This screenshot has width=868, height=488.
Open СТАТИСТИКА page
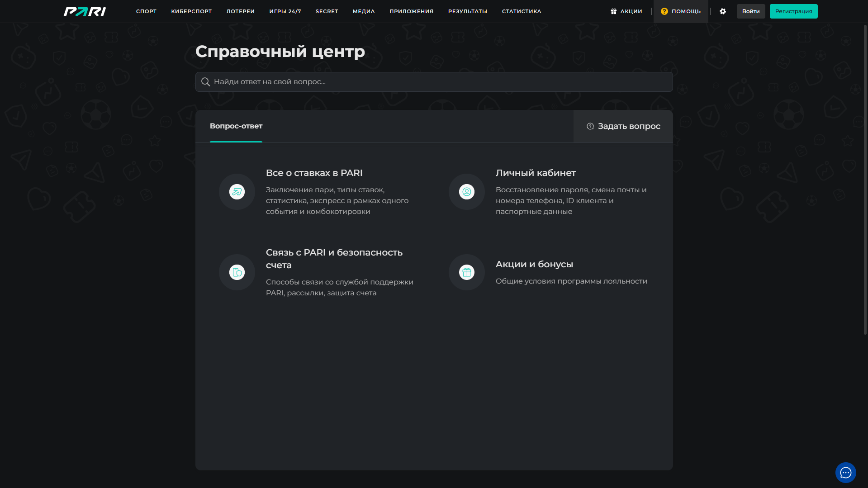pyautogui.click(x=522, y=11)
